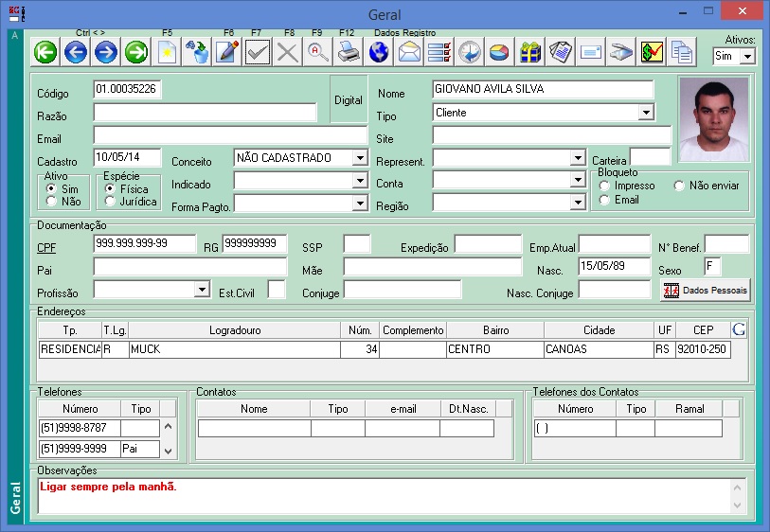
Task: Click the pencil edit record icon
Action: point(227,52)
